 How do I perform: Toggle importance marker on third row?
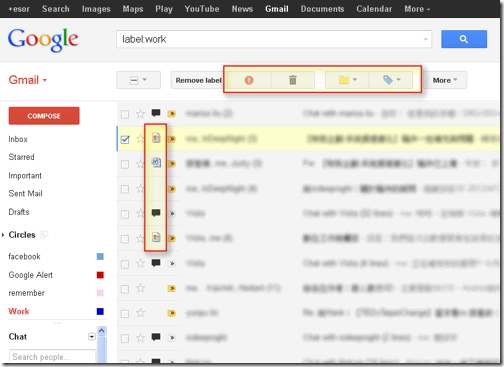[172, 164]
